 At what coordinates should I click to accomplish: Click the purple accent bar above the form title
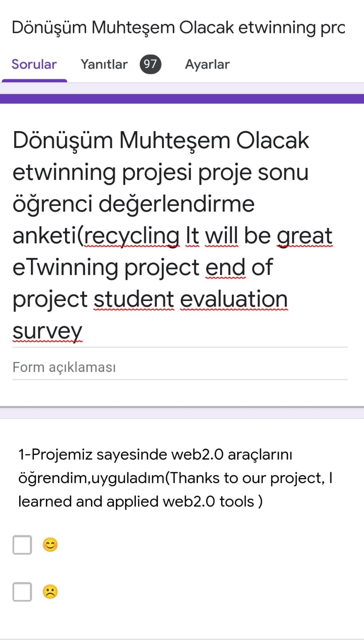(x=182, y=97)
